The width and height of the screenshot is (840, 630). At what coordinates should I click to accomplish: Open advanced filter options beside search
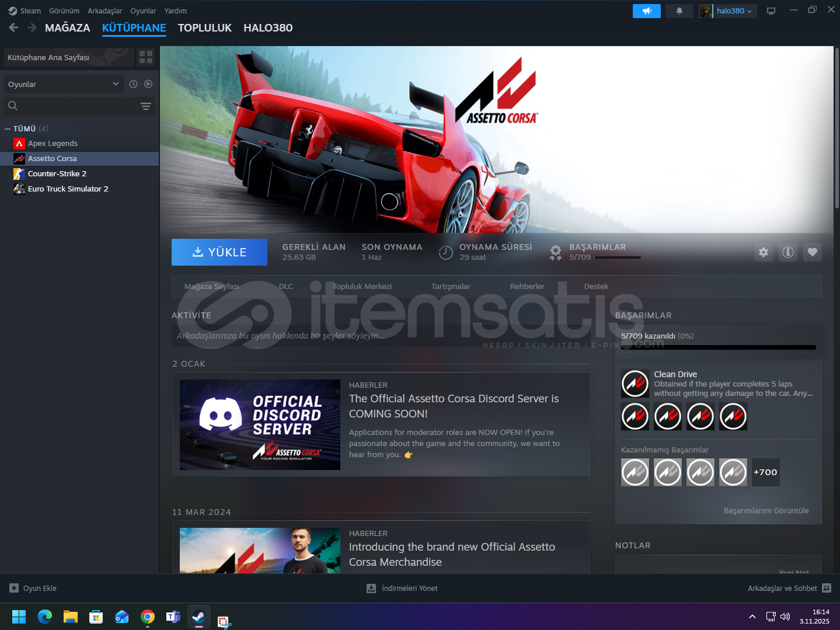pos(145,106)
